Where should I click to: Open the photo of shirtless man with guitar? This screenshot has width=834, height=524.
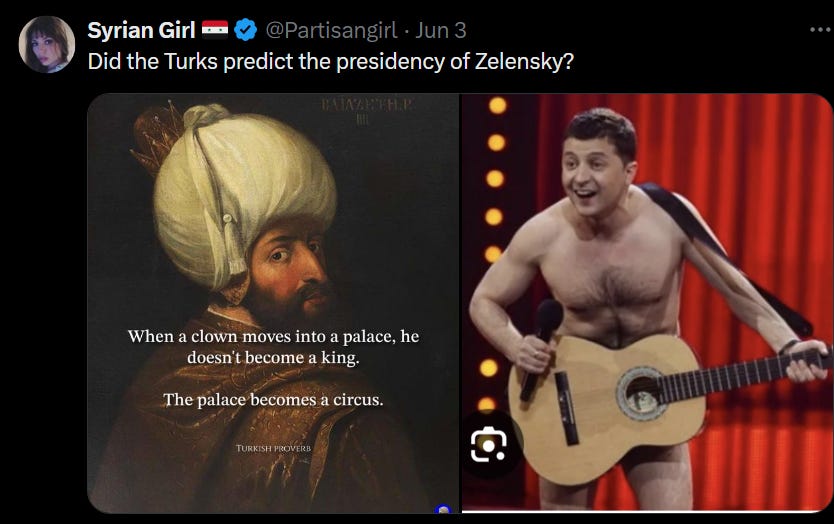pyautogui.click(x=646, y=303)
